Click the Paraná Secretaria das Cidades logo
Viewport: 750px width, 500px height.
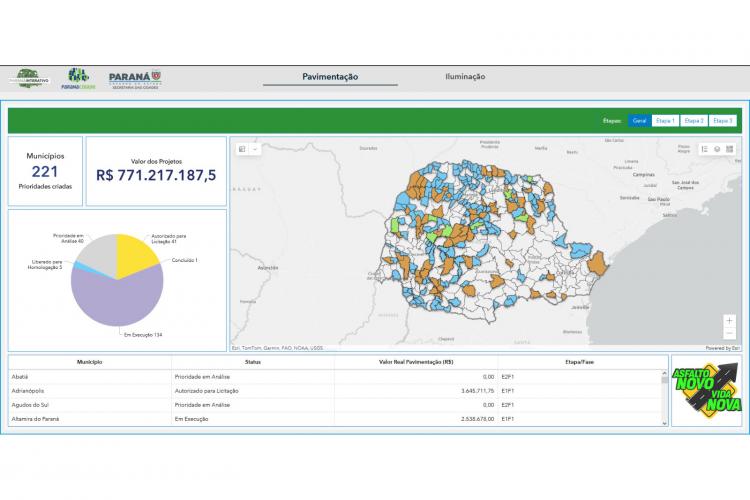[x=135, y=78]
